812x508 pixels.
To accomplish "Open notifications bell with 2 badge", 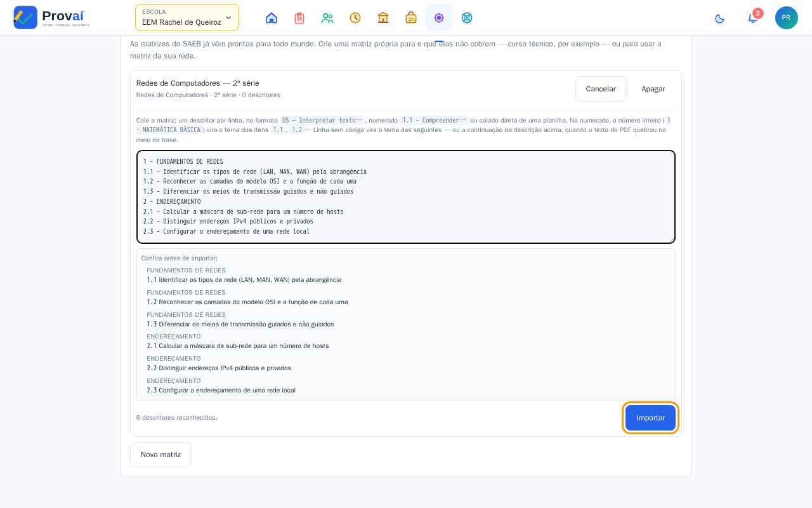I will pyautogui.click(x=753, y=18).
